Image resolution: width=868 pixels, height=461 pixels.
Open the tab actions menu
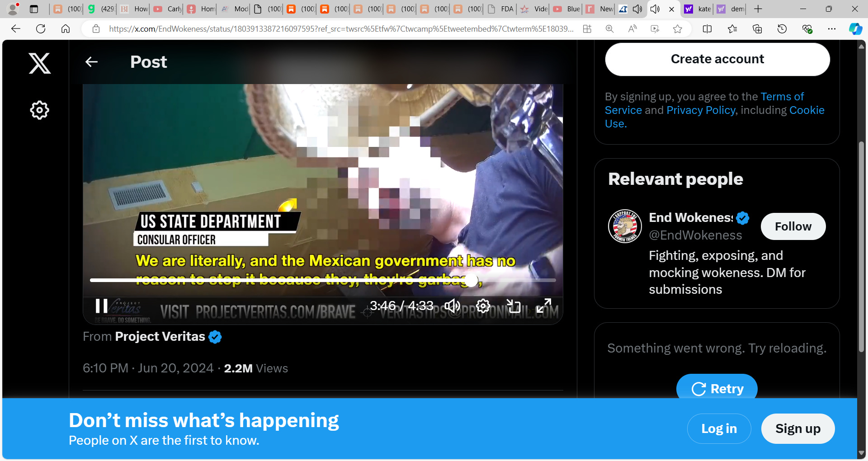pyautogui.click(x=34, y=9)
